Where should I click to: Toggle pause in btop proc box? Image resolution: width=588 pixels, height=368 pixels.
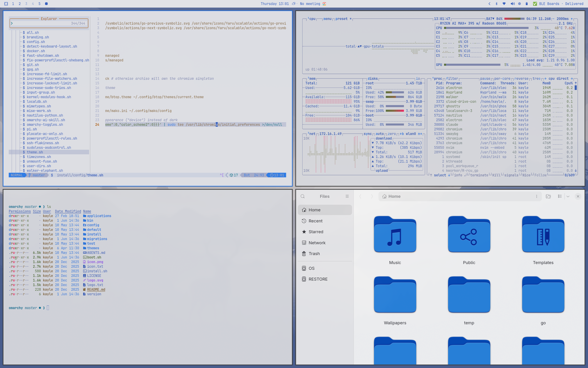485,79
